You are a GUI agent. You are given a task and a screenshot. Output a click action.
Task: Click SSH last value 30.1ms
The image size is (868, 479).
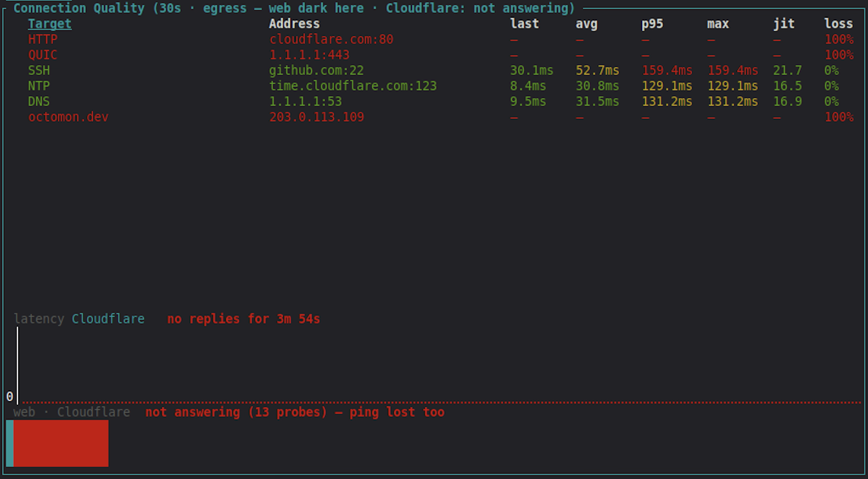[x=532, y=70]
